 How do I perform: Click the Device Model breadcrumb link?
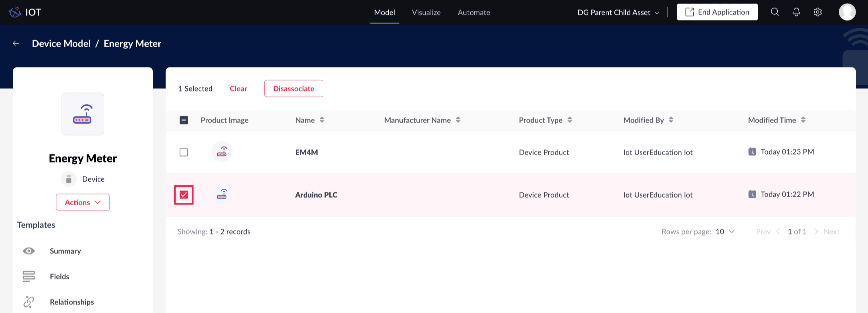(61, 43)
